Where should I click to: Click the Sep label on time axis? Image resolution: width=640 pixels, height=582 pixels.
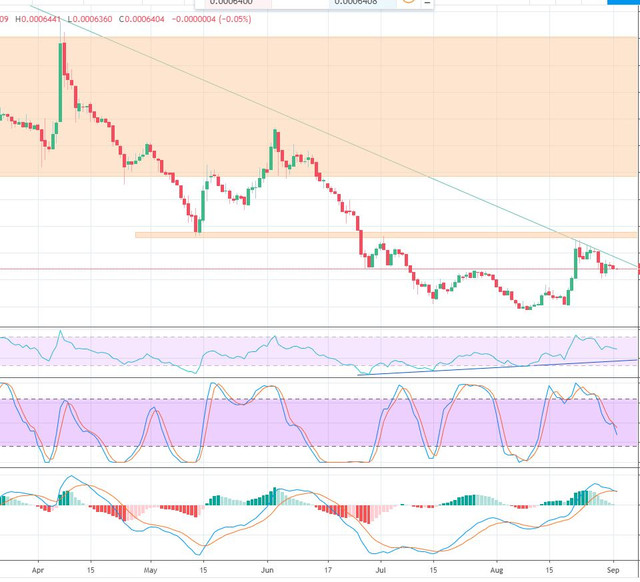point(613,570)
